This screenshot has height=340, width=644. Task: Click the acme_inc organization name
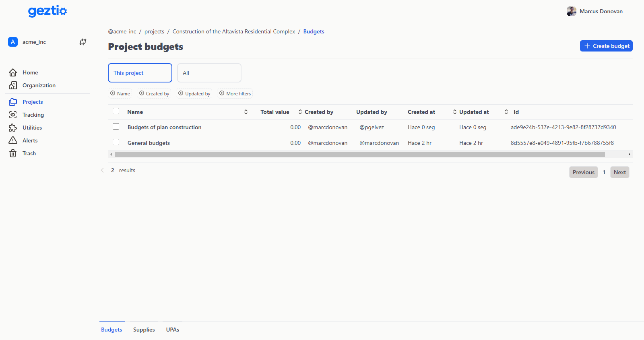(x=34, y=42)
